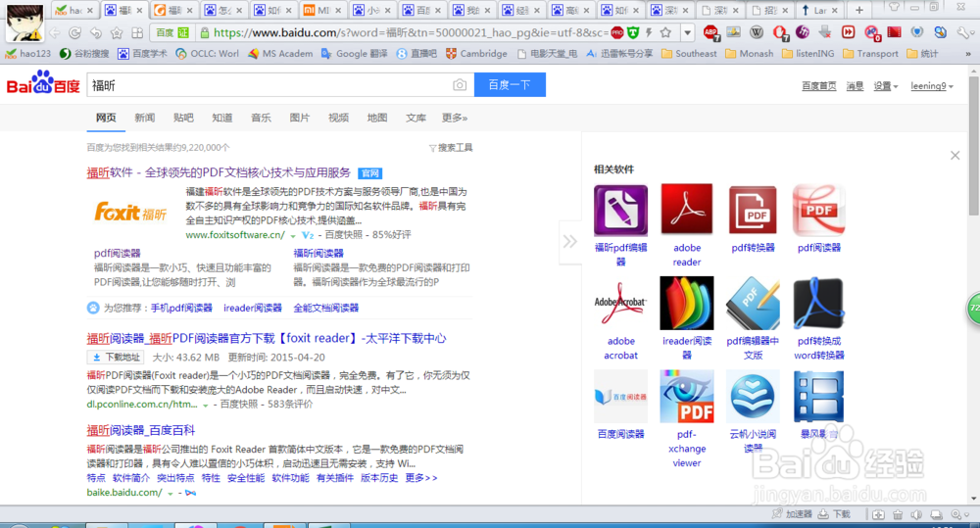Switch to the 文库 tab
Image resolution: width=980 pixels, height=528 pixels.
416,118
